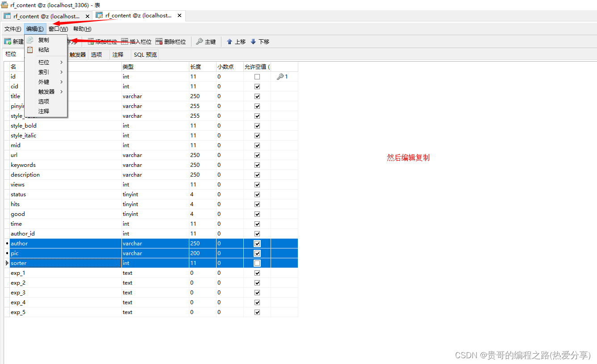The height and width of the screenshot is (364, 597).
Task: Click the length 200 cell of pic row
Action: (203, 253)
